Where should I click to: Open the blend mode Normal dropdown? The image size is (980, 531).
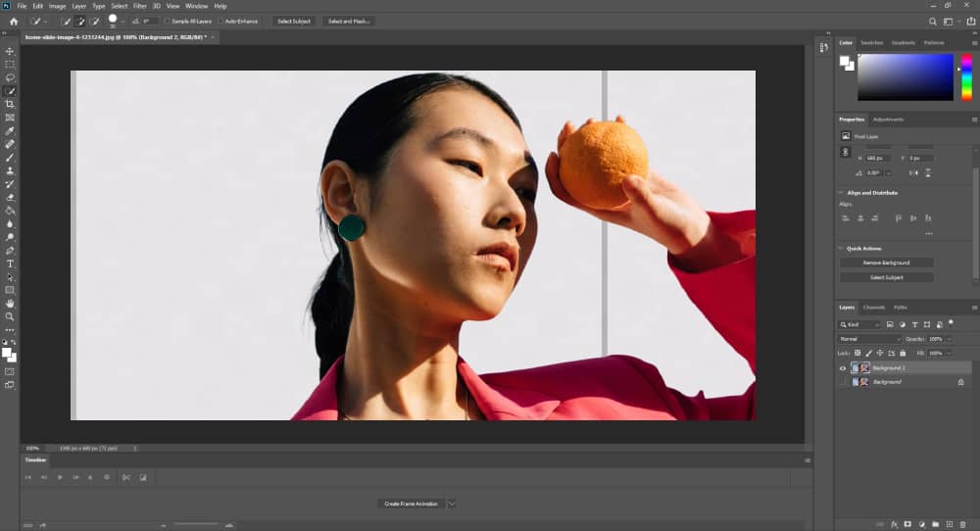coord(869,339)
